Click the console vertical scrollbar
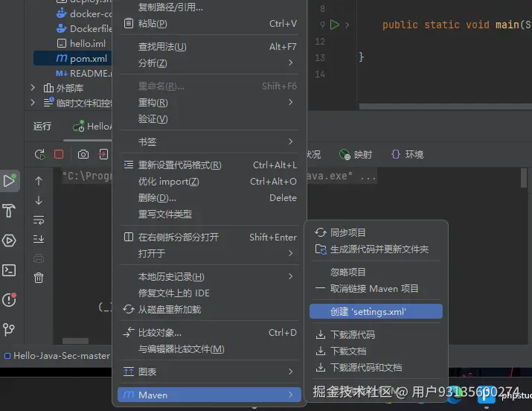Viewport: 532px width, 411px height. 524,178
